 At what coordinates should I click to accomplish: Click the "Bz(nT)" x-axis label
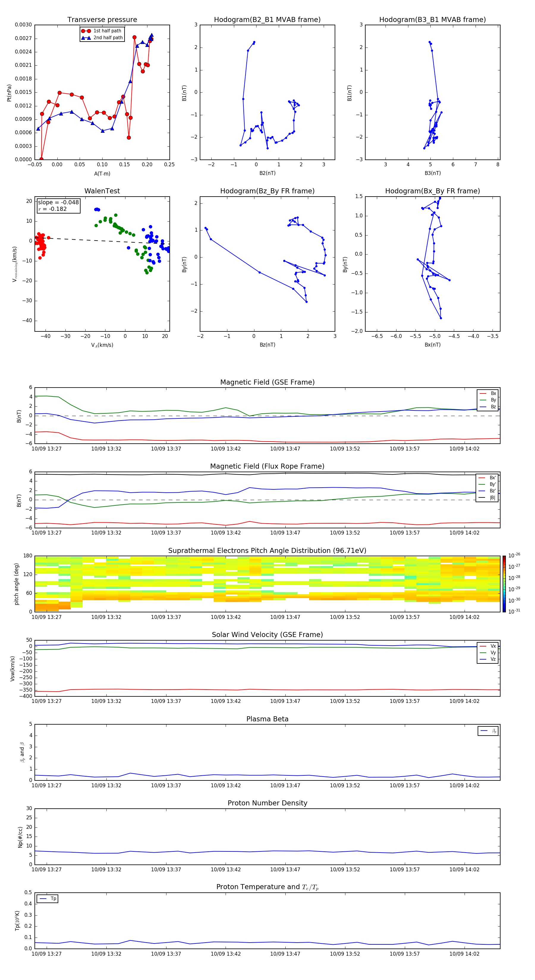pos(267,345)
